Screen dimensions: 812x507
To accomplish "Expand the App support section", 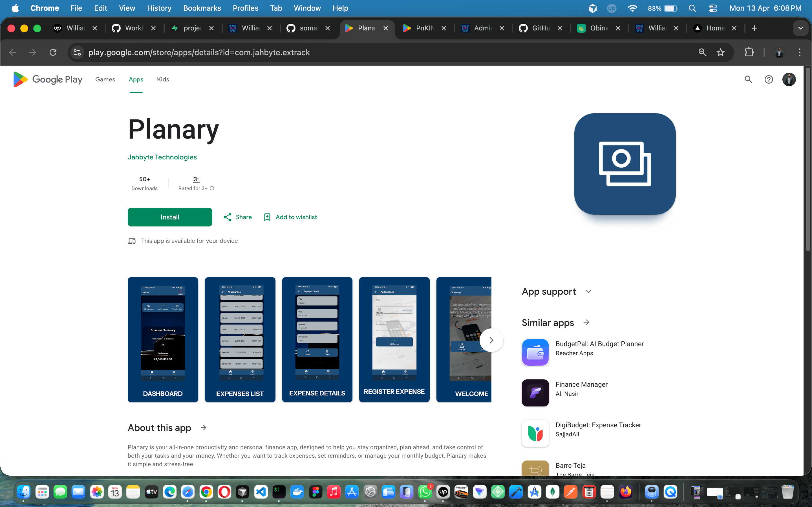I will (588, 292).
